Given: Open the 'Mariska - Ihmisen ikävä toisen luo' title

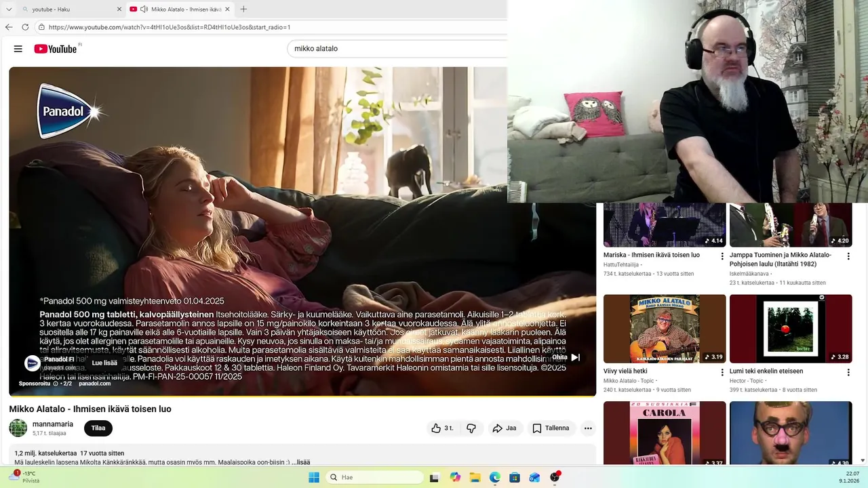Looking at the screenshot, I should (652, 255).
